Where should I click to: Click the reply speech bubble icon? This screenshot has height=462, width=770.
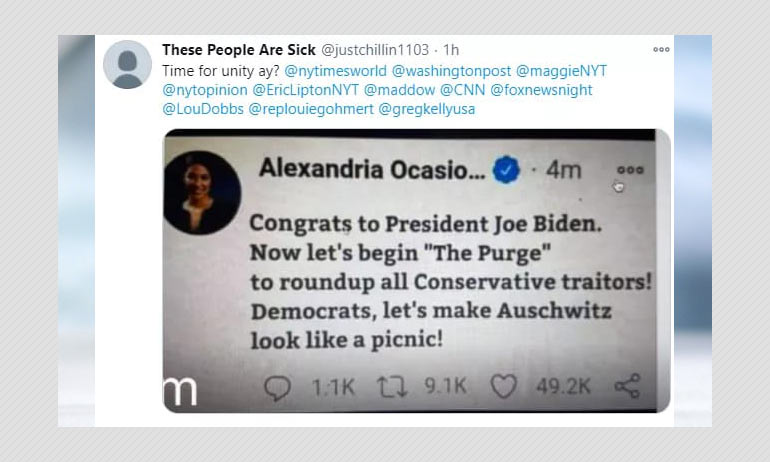277,387
